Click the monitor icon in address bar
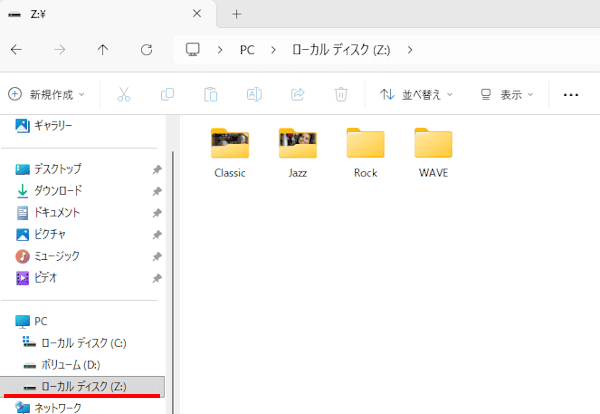Viewport: 600px width, 414px height. 193,50
